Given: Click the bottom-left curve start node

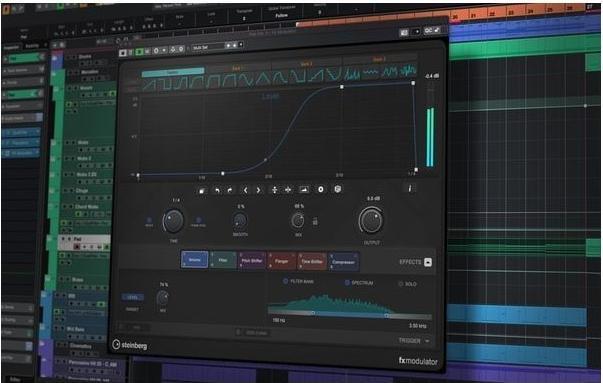Looking at the screenshot, I should click(x=138, y=175).
